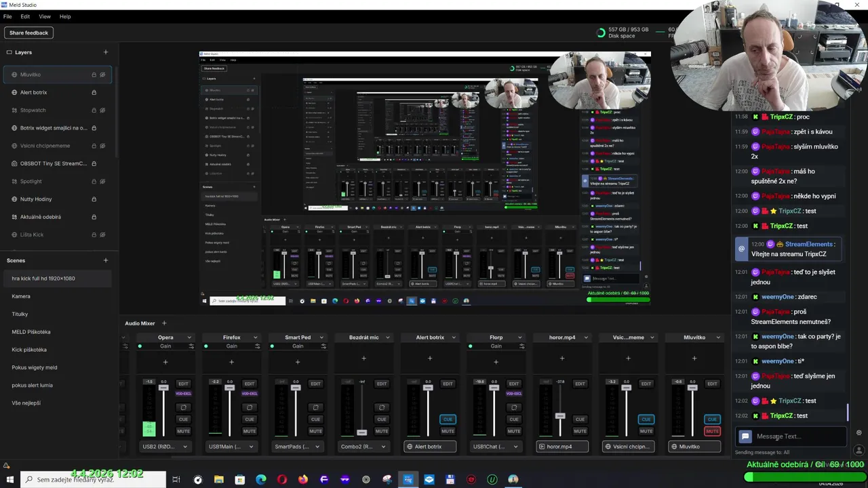
Task: Open the USB1Main device dropdown
Action: [x=231, y=447]
